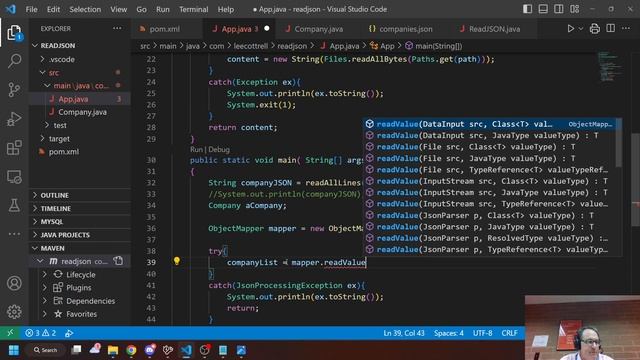The image size is (640, 360).
Task: Switch to the companies.json tab
Action: point(406,29)
